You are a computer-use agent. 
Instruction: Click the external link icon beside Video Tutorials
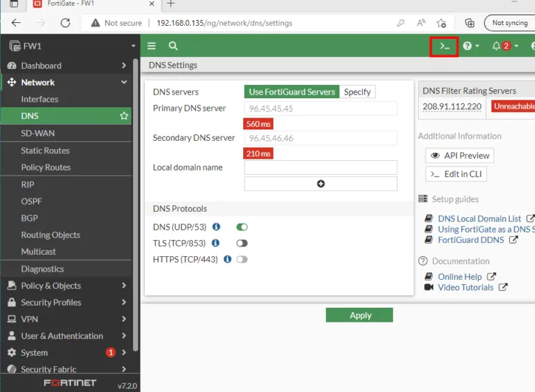click(x=503, y=288)
